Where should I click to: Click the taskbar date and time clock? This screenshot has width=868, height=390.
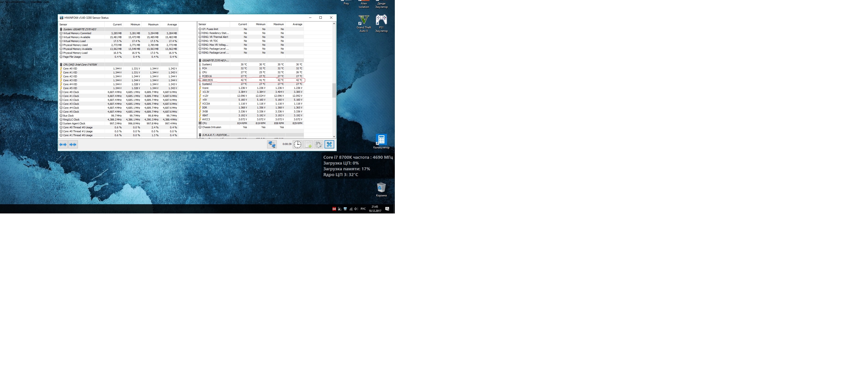(x=375, y=209)
